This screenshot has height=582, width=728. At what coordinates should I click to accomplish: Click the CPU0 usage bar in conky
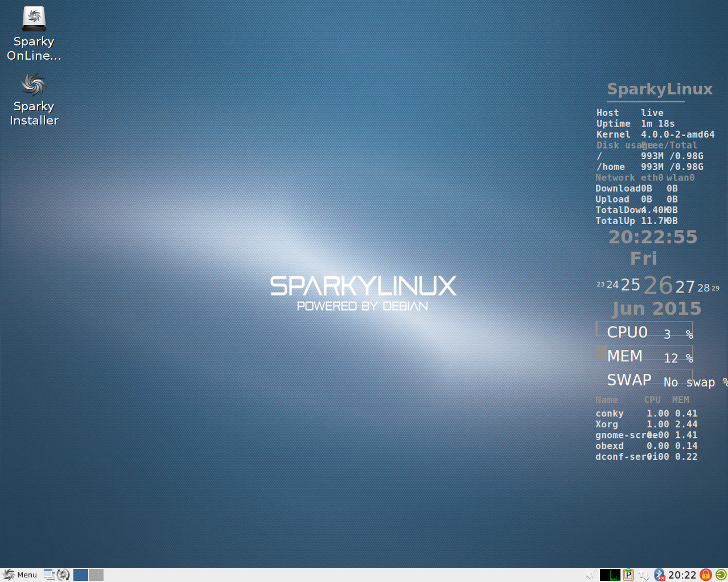[x=644, y=329]
